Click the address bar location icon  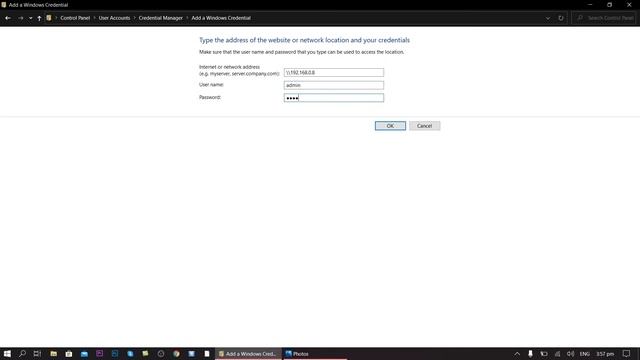click(49, 18)
